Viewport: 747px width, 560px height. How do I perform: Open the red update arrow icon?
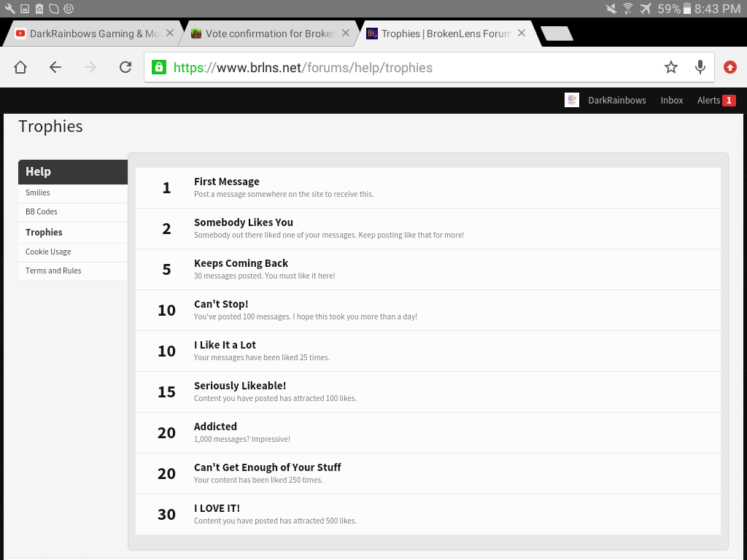(x=729, y=67)
